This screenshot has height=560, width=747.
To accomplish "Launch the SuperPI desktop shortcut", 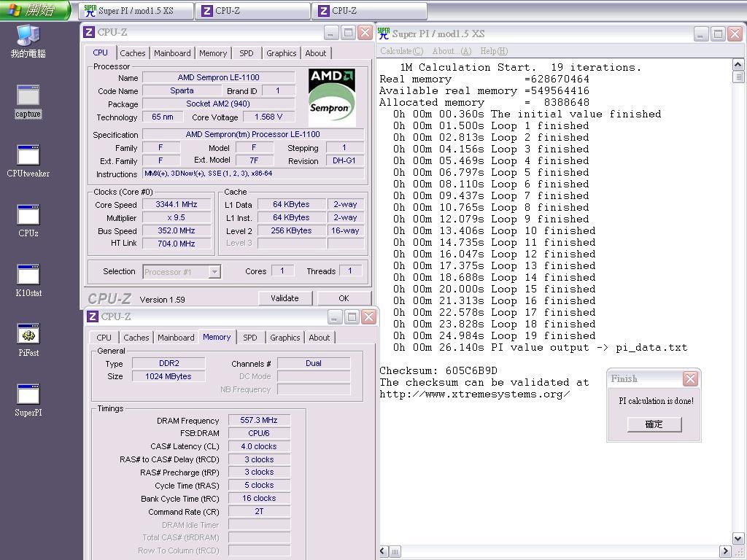I will point(28,400).
